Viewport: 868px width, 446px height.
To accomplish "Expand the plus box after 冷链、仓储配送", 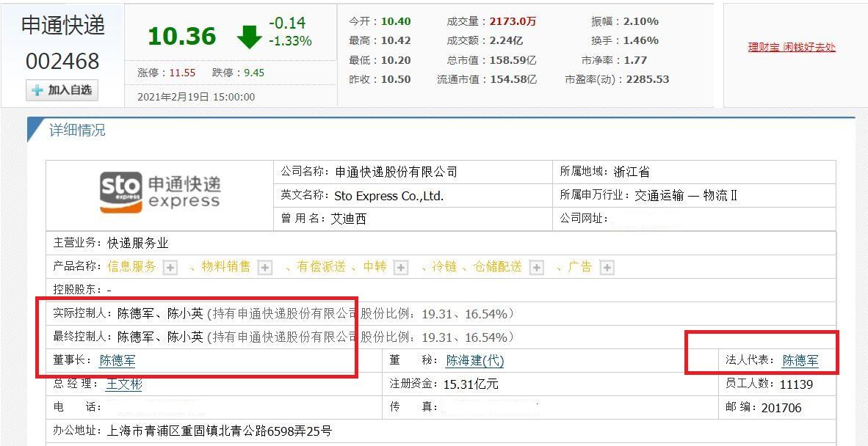I will [x=536, y=268].
